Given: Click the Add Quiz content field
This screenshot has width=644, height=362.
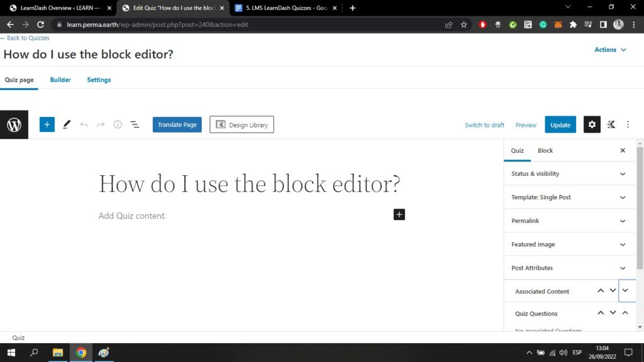Looking at the screenshot, I should coord(133,216).
